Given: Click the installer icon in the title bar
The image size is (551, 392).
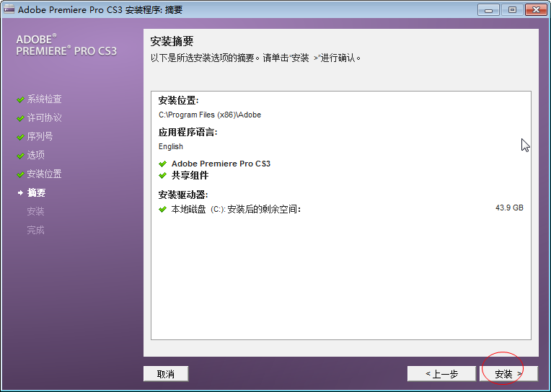Looking at the screenshot, I should (9, 10).
